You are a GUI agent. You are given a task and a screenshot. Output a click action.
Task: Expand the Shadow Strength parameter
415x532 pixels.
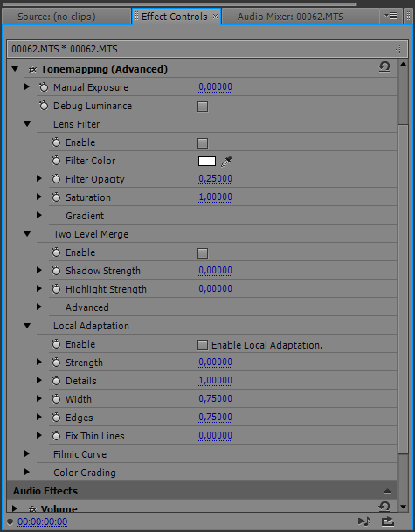[x=39, y=270]
